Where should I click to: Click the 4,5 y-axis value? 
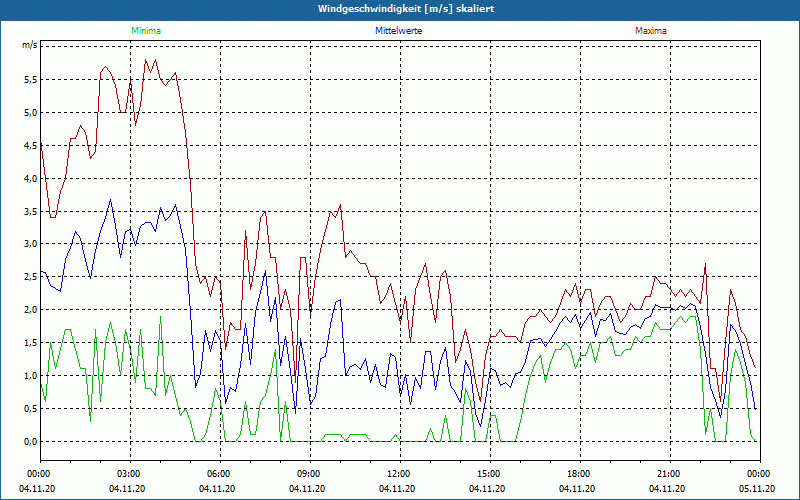31,145
